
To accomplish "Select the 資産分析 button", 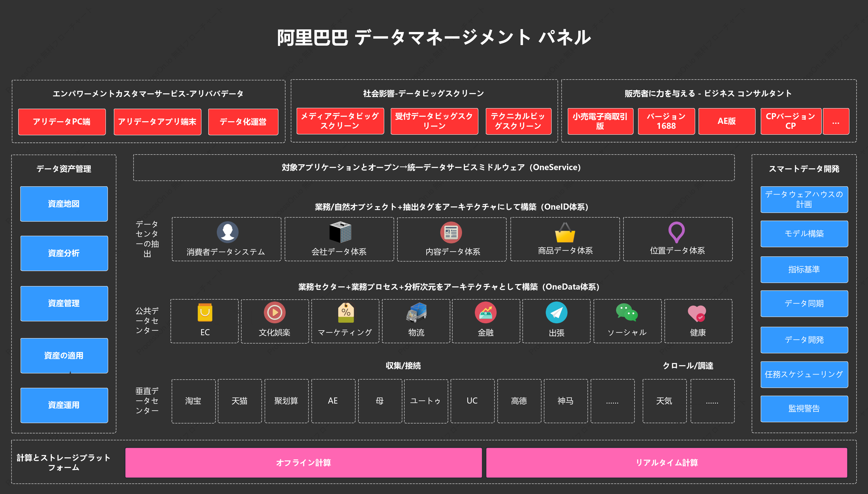I will pyautogui.click(x=64, y=254).
